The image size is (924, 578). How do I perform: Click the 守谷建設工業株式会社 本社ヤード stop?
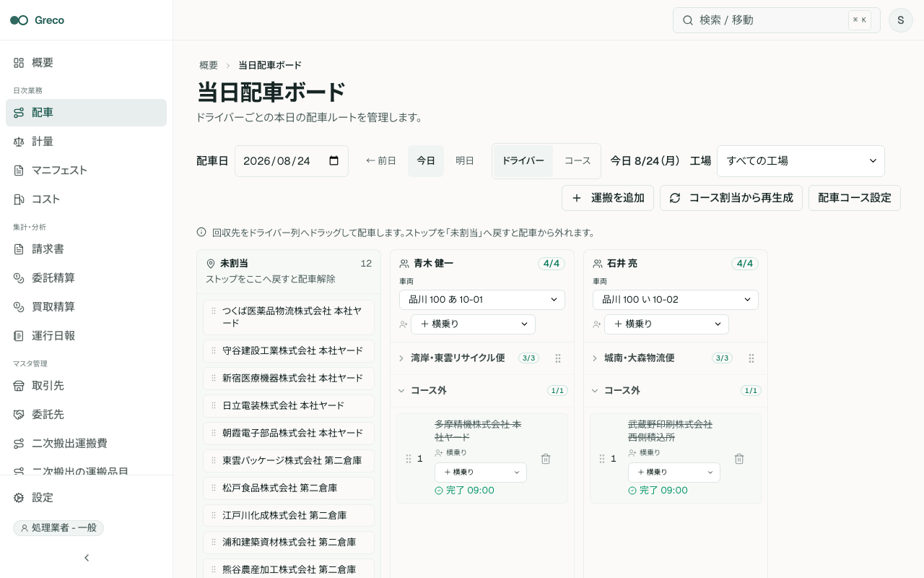pyautogui.click(x=289, y=351)
